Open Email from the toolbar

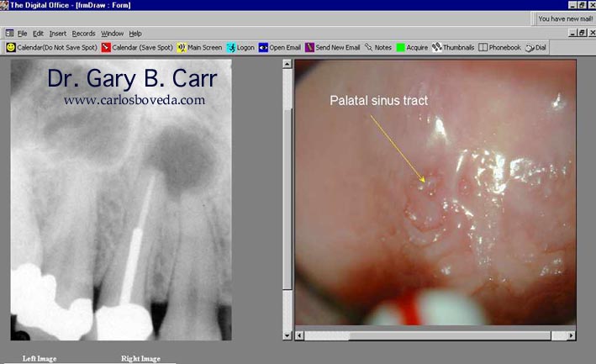280,48
